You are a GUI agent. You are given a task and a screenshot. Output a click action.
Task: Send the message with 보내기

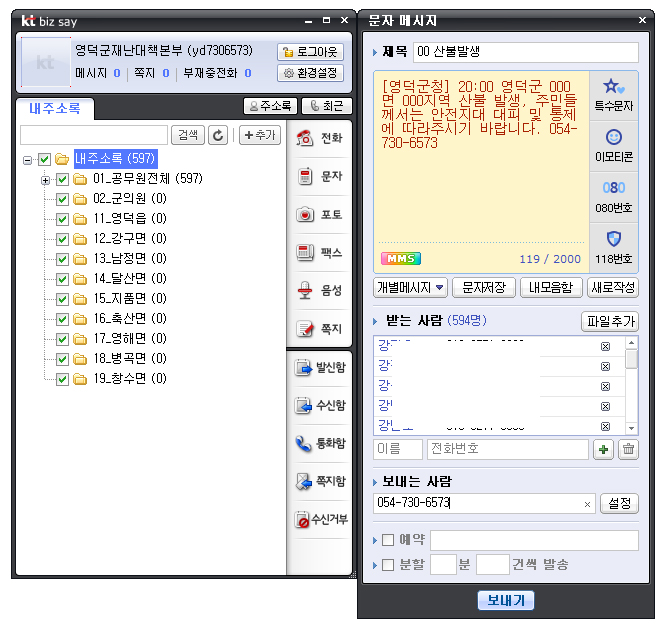(505, 600)
